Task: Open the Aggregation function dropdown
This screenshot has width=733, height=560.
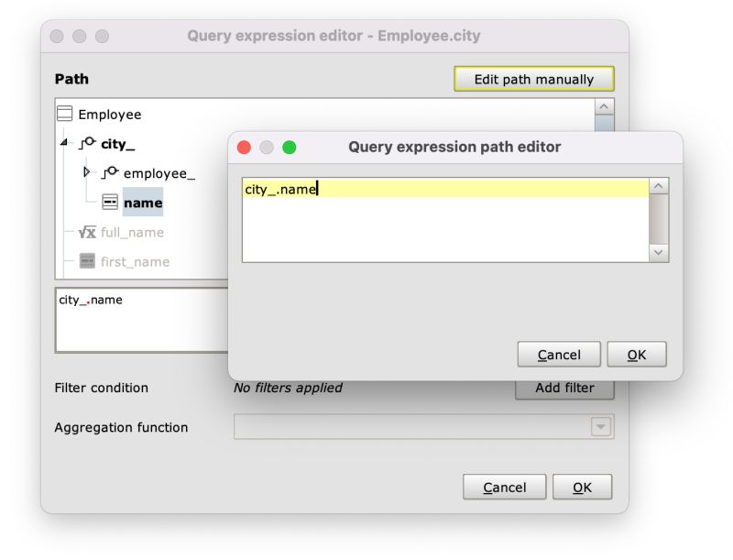Action: point(601,426)
